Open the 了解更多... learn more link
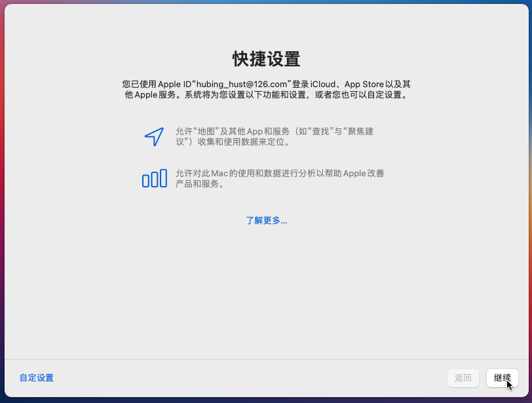532x403 pixels. coord(267,220)
